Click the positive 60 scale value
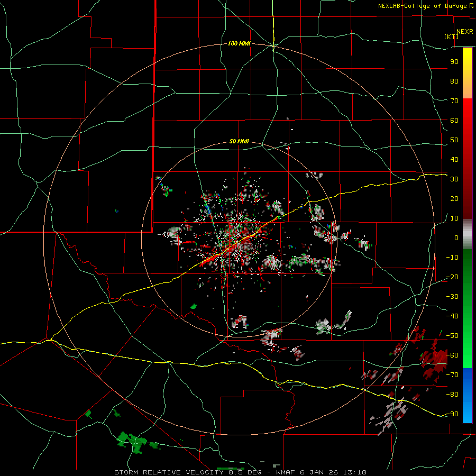This screenshot has height=476, width=476. (x=454, y=121)
